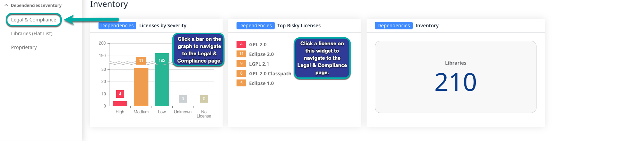
Task: Collapse the Dependencies Inventory section
Action: (x=6, y=6)
